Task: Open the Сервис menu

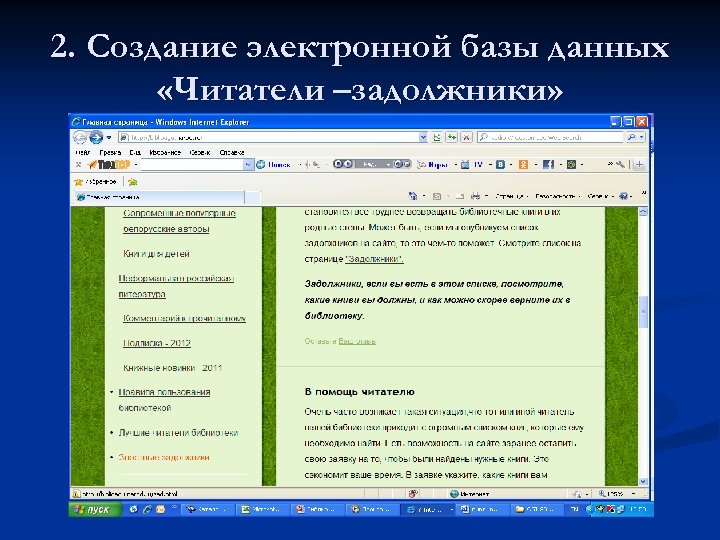Action: coord(200,152)
